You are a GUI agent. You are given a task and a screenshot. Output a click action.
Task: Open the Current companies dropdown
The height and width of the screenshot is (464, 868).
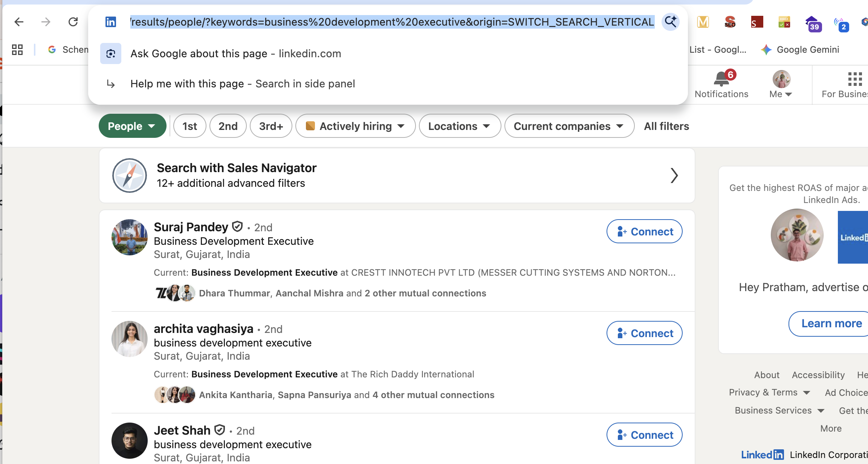[569, 126]
